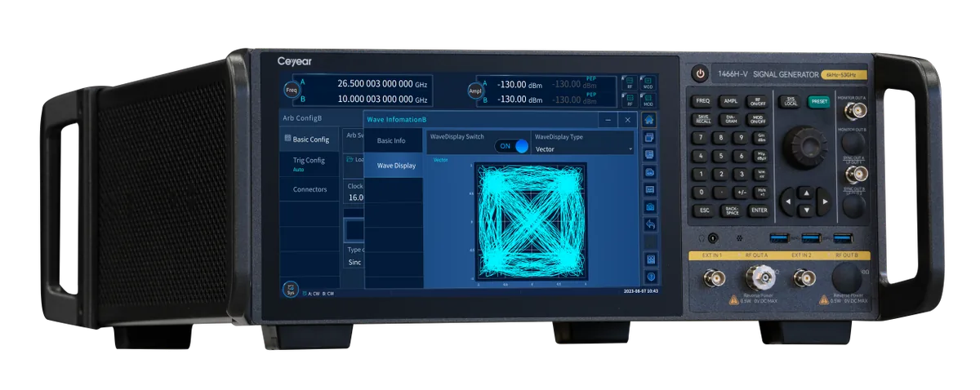This screenshot has width=980, height=390.
Task: Tap the top RF status icon
Action: tap(630, 82)
